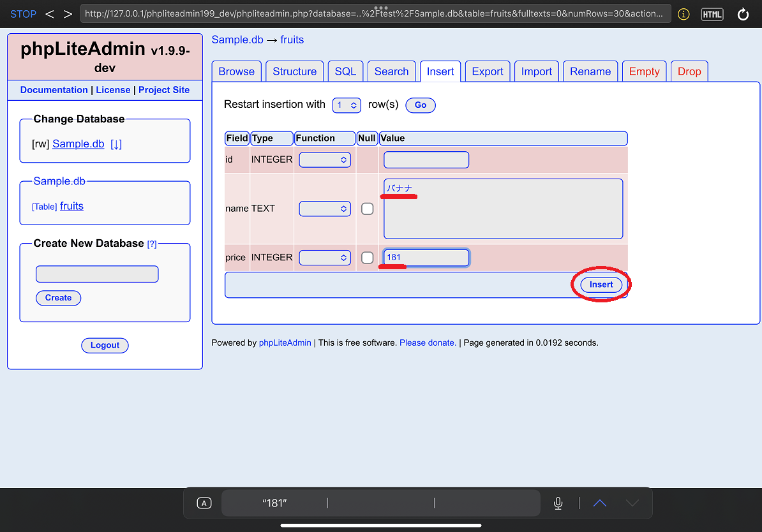Click the Create database button

tap(58, 298)
